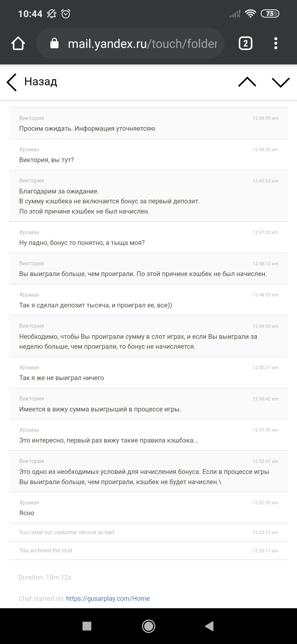Tap 'You rated our customer service as bad'
297x644 pixels.
click(x=67, y=532)
